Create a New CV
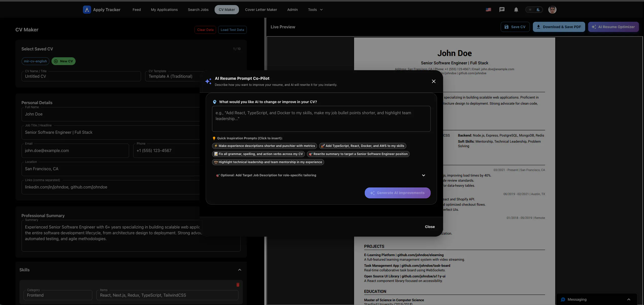 pos(63,61)
